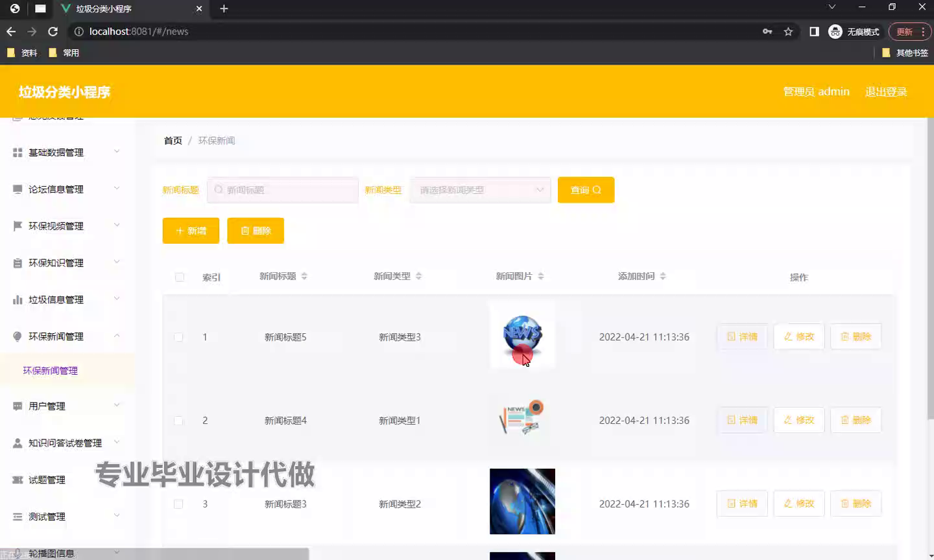Screen dimensions: 934x560
Task: Click the 论坛信息管理 chat icon
Action: pyautogui.click(x=18, y=189)
